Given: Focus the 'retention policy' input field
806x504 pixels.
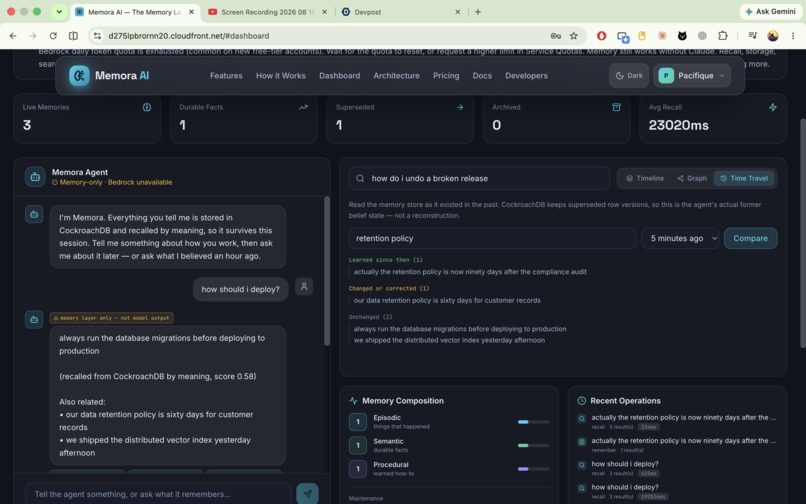Looking at the screenshot, I should pos(492,238).
